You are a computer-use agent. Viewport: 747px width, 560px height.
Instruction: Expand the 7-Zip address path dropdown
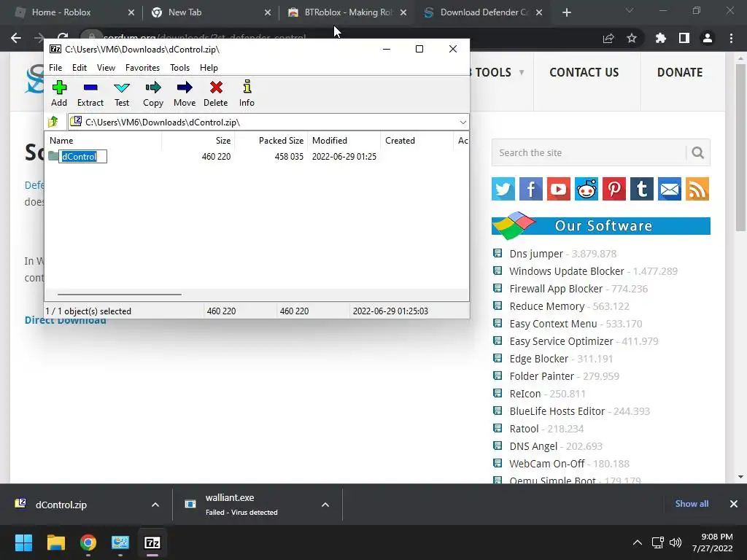point(462,122)
